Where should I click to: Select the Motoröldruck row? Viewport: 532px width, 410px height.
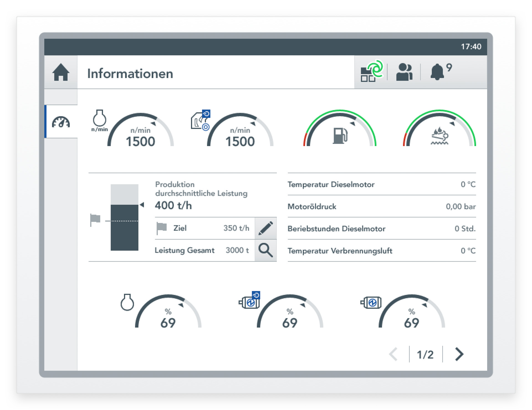(x=382, y=207)
